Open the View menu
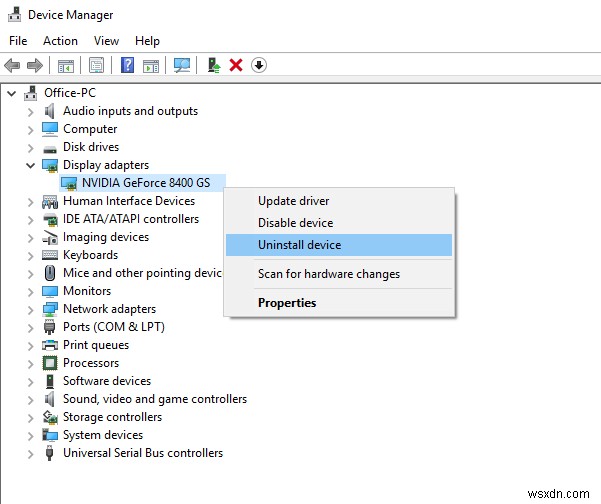 pyautogui.click(x=106, y=41)
